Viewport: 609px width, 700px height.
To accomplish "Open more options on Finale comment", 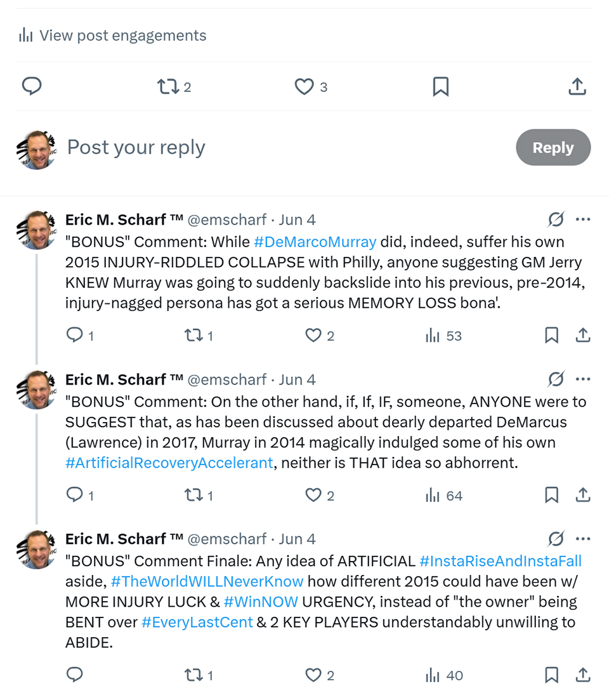I will (583, 539).
